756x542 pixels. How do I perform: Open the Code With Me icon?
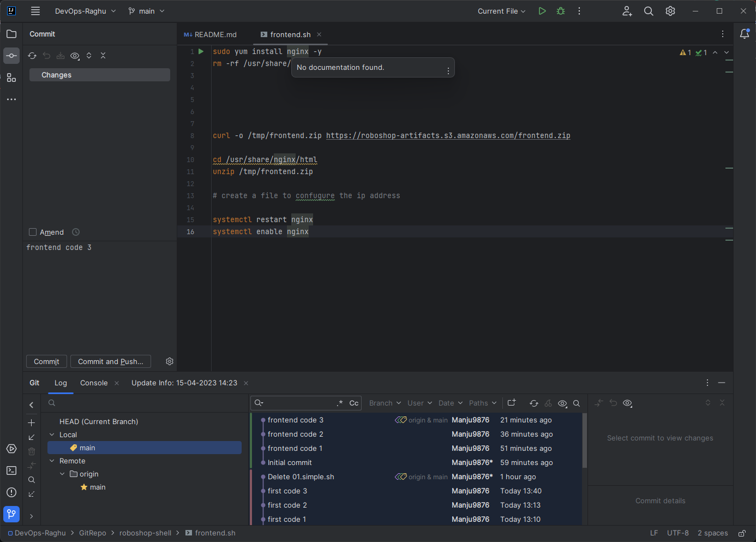pos(627,10)
